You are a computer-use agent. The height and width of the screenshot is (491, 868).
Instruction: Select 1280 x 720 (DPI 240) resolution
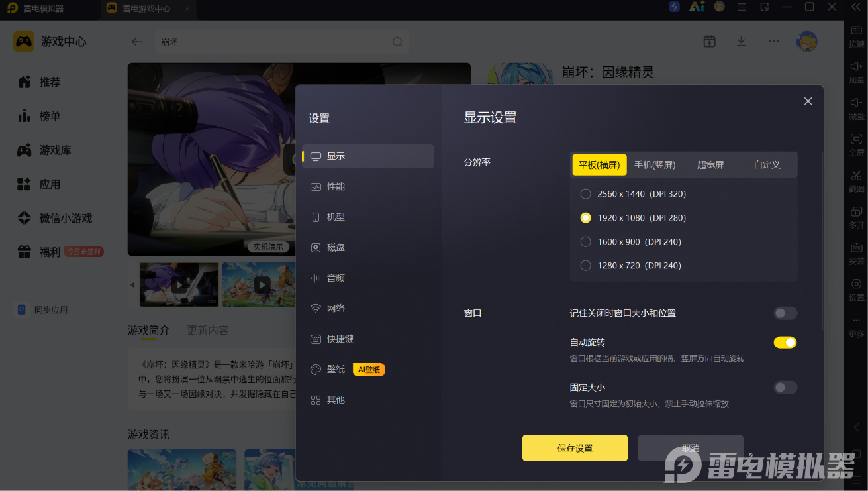[x=630, y=266]
